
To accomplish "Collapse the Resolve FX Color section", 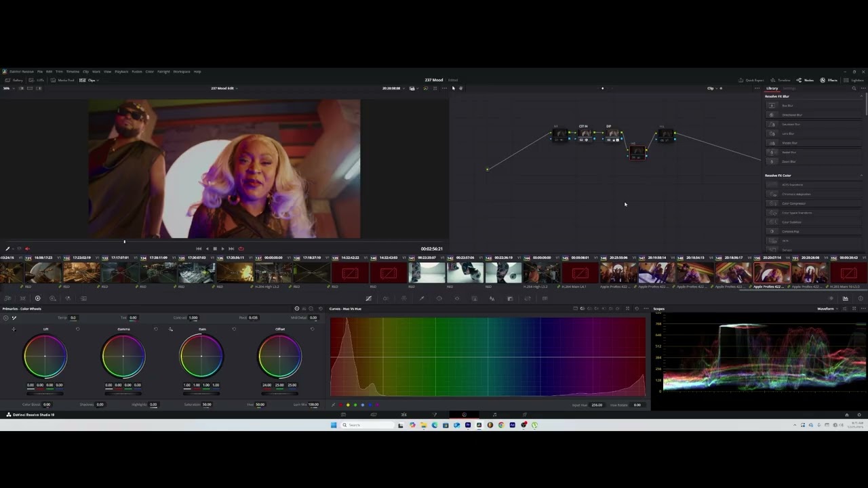I will click(861, 176).
